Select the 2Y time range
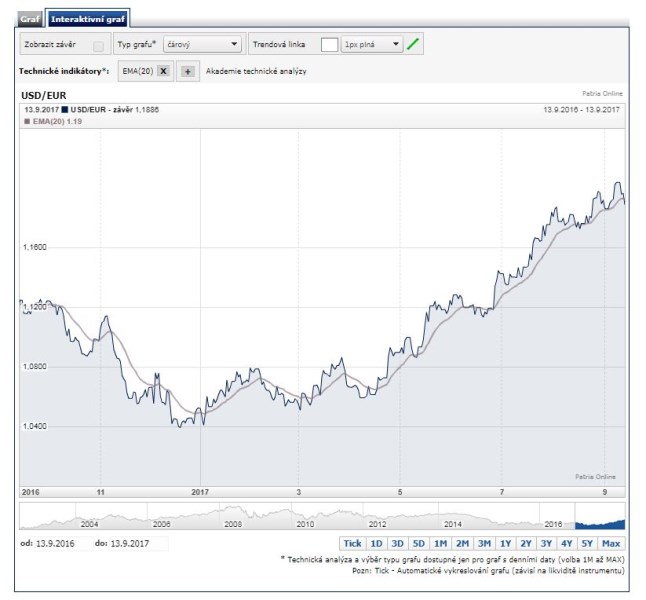Image resolution: width=646 pixels, height=600 pixels. [x=526, y=544]
